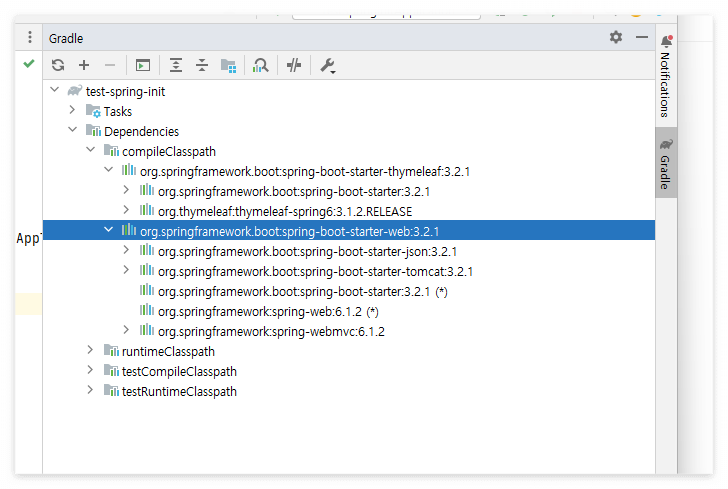Select runtimeClasspath configuration
The image size is (728, 489).
point(349,351)
